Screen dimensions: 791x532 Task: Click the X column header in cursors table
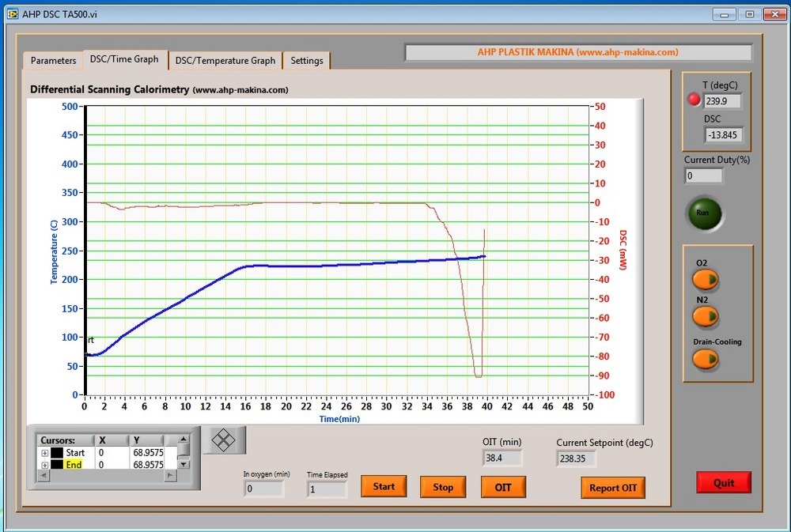[112, 440]
